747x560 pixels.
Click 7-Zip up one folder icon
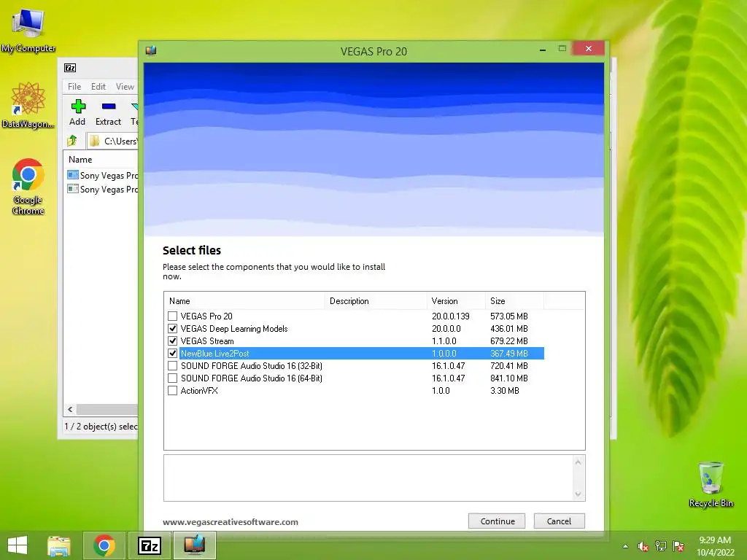[72, 141]
